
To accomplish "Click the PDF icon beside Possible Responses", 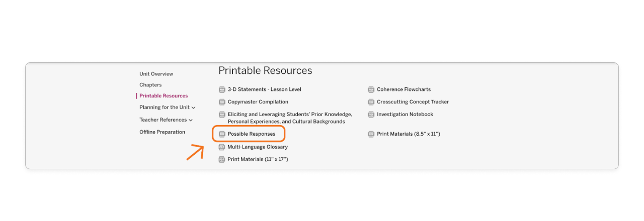I will point(222,135).
